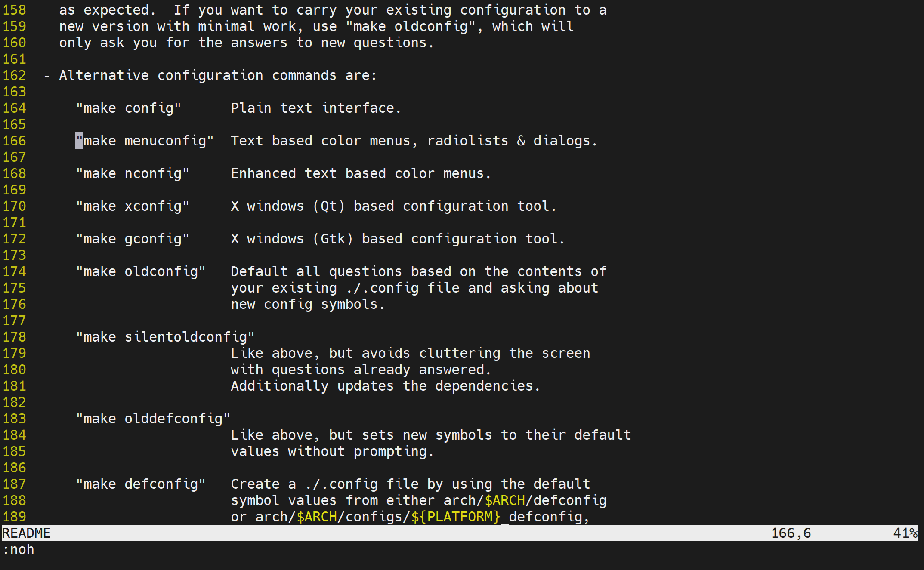
Task: Click the "make xconfig" command text
Action: click(133, 206)
